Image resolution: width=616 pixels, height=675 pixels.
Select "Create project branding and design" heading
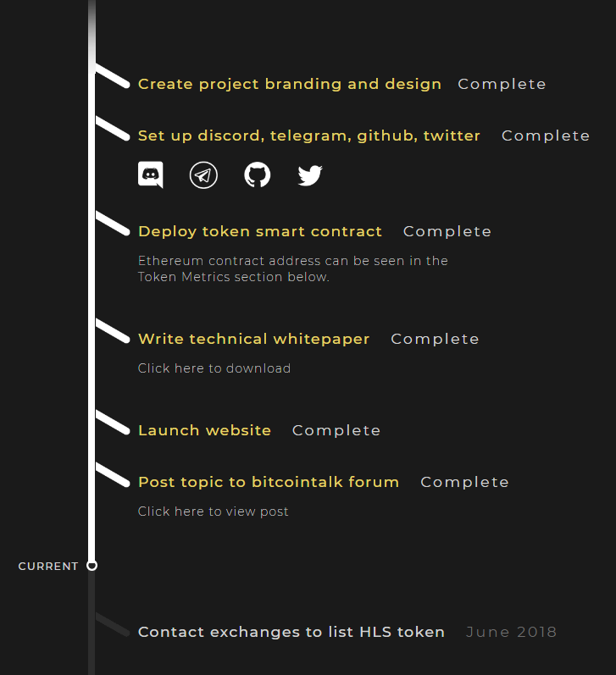290,84
